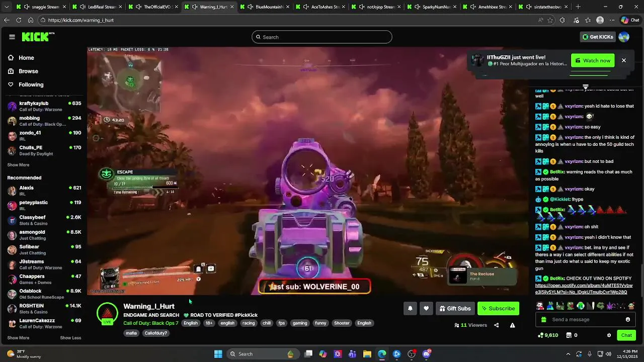Screen dimensions: 644x362
Task: Click the Get KICKs button
Action: tap(598, 37)
